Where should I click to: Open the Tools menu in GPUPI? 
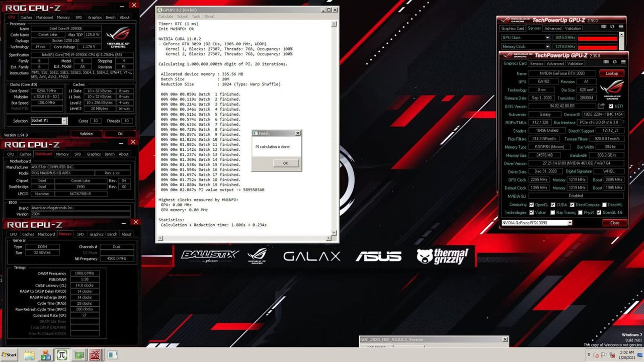(x=196, y=17)
